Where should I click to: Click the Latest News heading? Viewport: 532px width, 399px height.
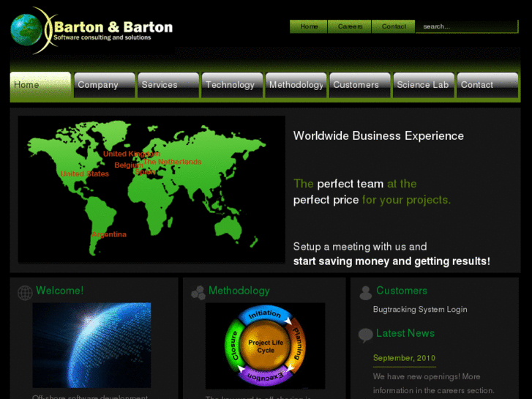405,333
